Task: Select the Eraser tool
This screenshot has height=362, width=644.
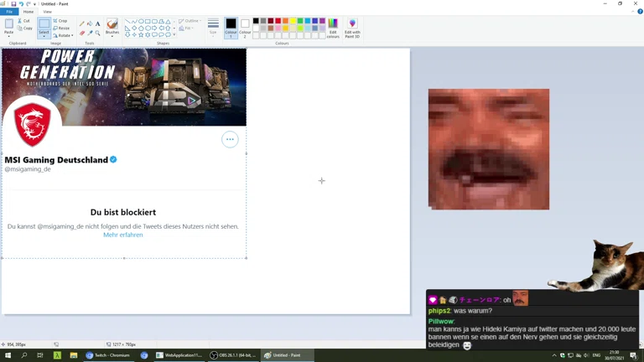Action: click(x=81, y=33)
